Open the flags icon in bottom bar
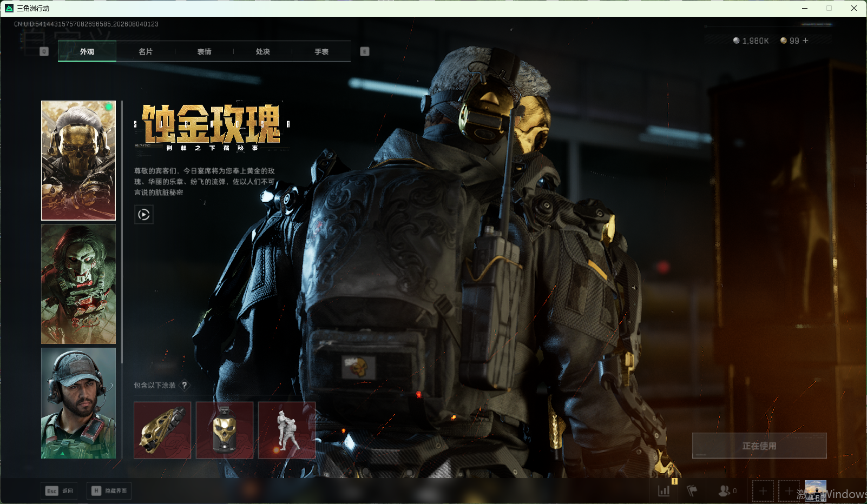Image resolution: width=867 pixels, height=504 pixels. click(692, 490)
